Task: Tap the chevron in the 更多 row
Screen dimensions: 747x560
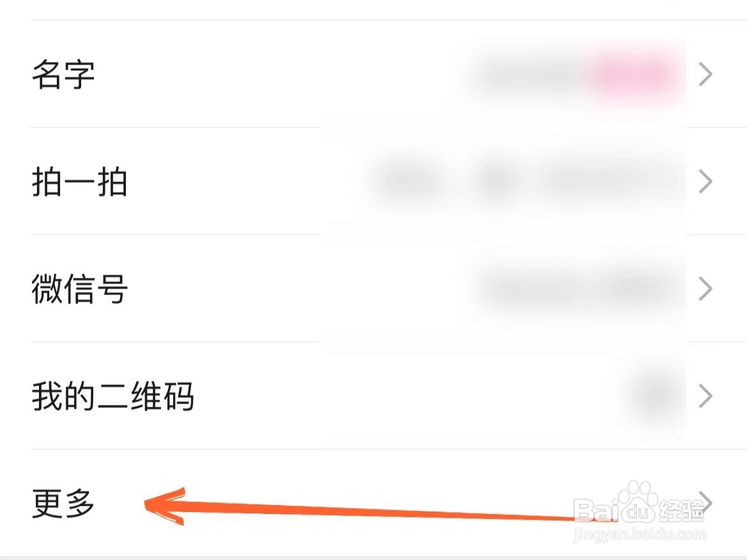Action: [x=707, y=503]
